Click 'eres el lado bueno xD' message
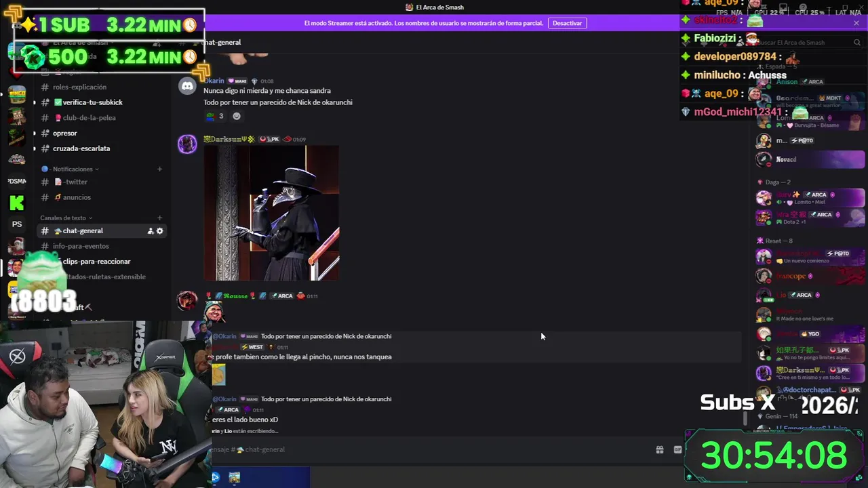The image size is (868, 488). point(245,420)
